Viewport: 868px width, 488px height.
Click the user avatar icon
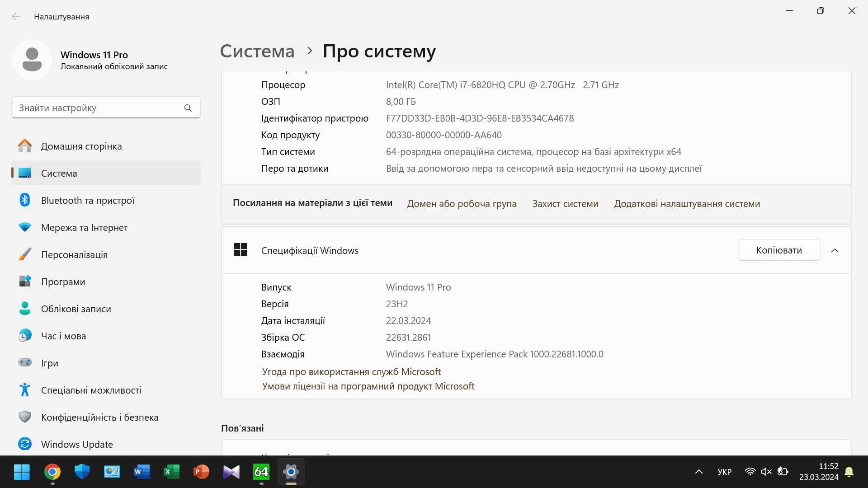[x=32, y=60]
